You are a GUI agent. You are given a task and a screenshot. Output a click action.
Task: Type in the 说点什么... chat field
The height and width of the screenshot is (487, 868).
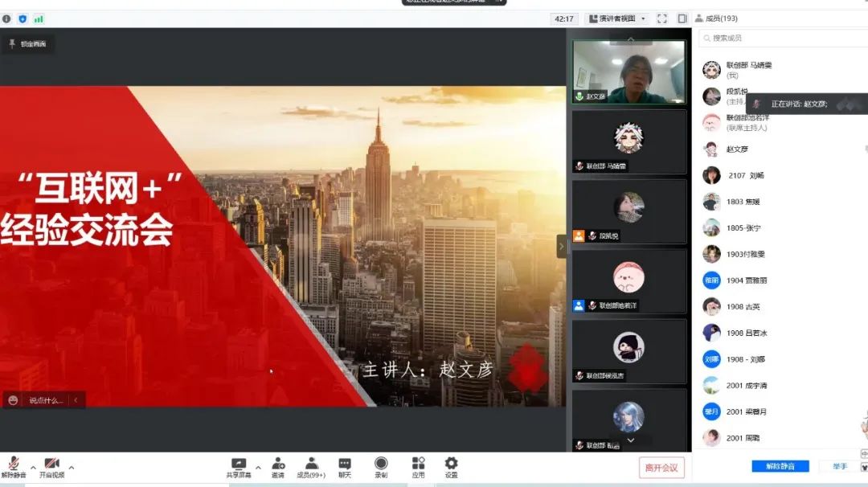click(47, 400)
